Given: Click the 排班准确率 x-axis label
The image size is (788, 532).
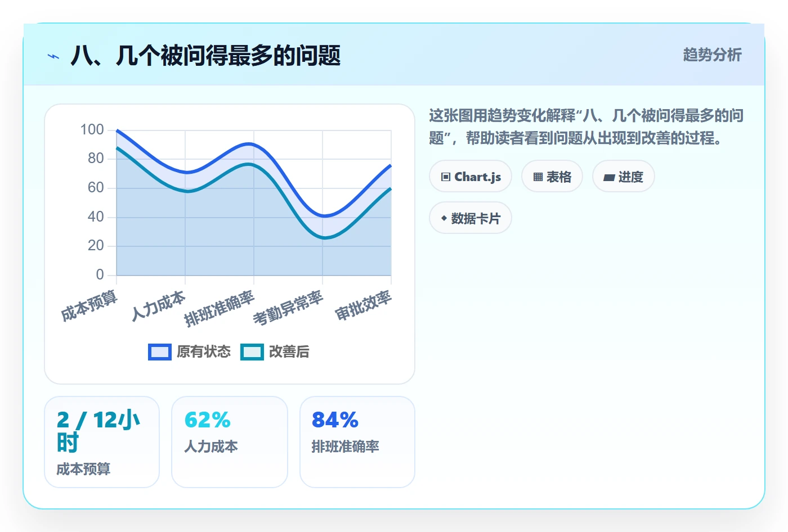Looking at the screenshot, I should point(220,309).
